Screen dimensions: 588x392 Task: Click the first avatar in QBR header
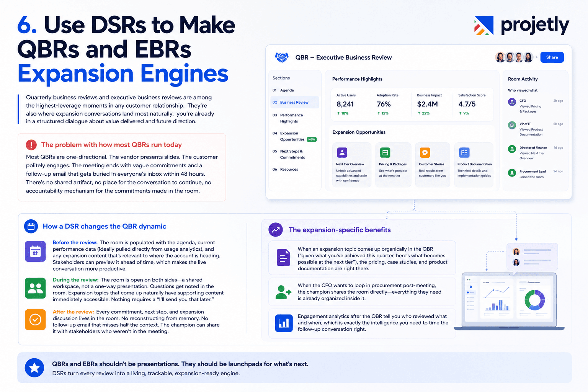click(500, 57)
